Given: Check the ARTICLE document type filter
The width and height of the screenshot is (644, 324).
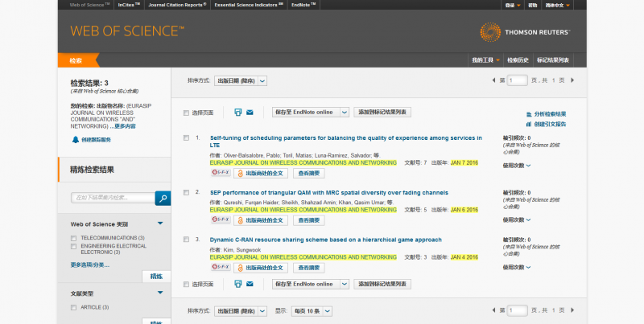Looking at the screenshot, I should 73,308.
